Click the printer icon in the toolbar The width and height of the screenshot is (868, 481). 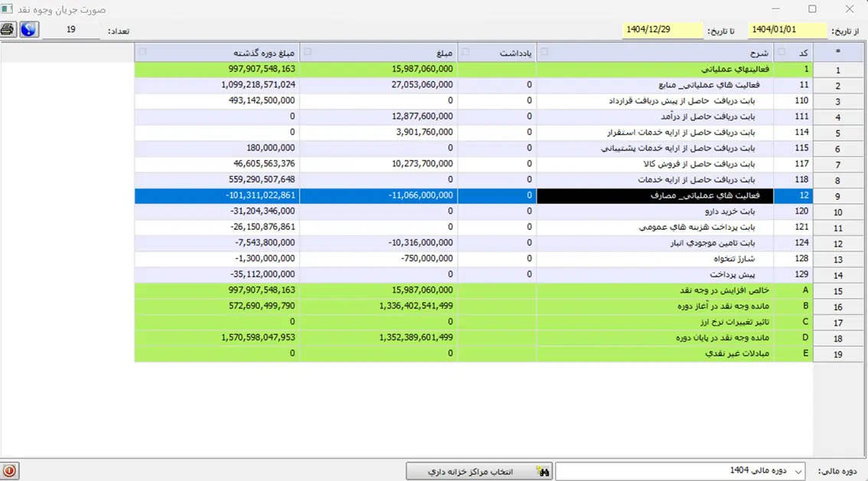pos(8,30)
